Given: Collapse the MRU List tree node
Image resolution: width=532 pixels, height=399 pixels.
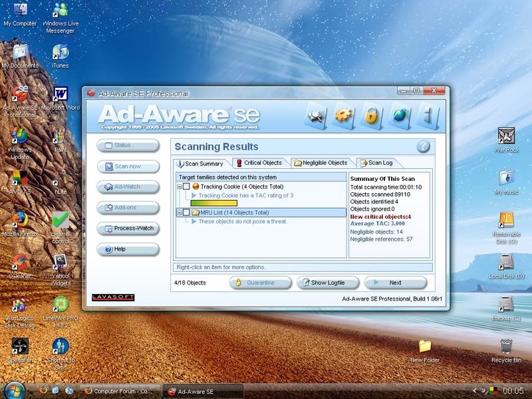Looking at the screenshot, I should [x=179, y=213].
